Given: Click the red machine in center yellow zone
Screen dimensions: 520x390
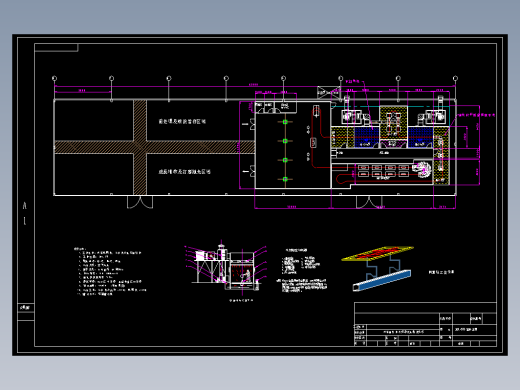Looking at the screenshot, I should (393, 123).
